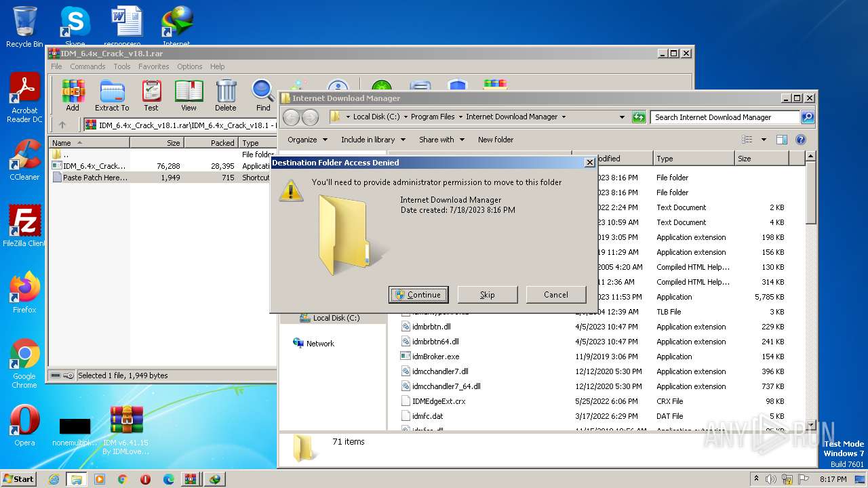Viewport: 868px width, 488px height.
Task: Open the Share with dropdown menu
Action: [441, 140]
